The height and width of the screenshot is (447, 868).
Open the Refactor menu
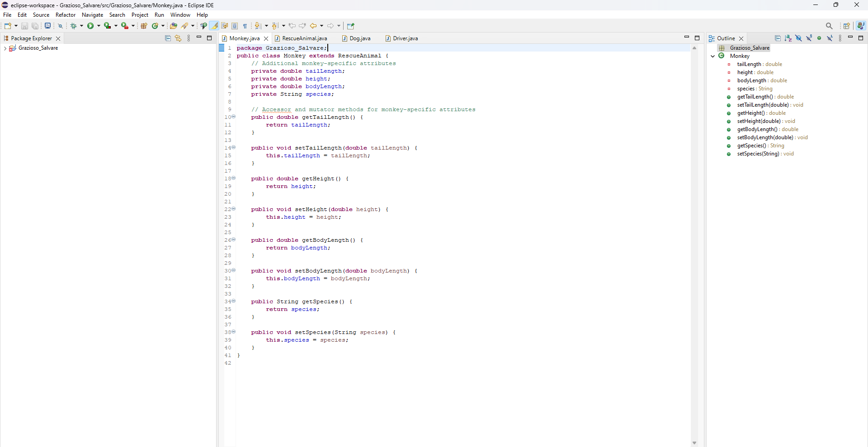66,15
